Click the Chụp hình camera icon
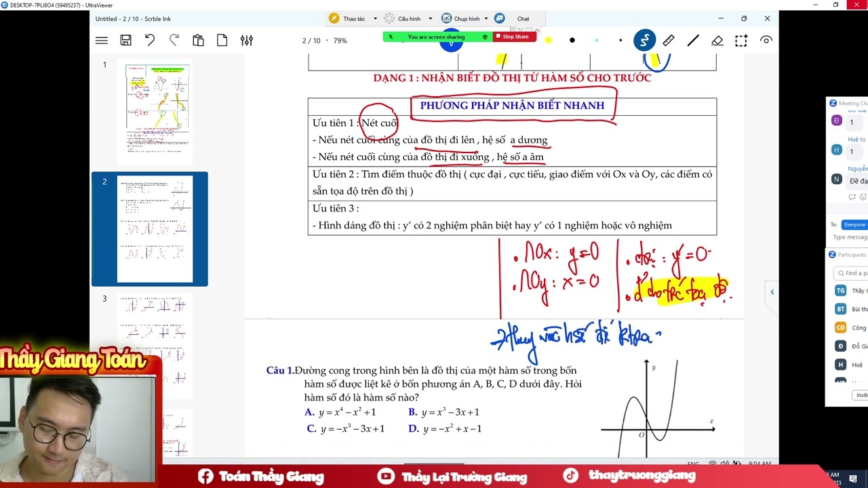The height and width of the screenshot is (488, 868). [446, 18]
